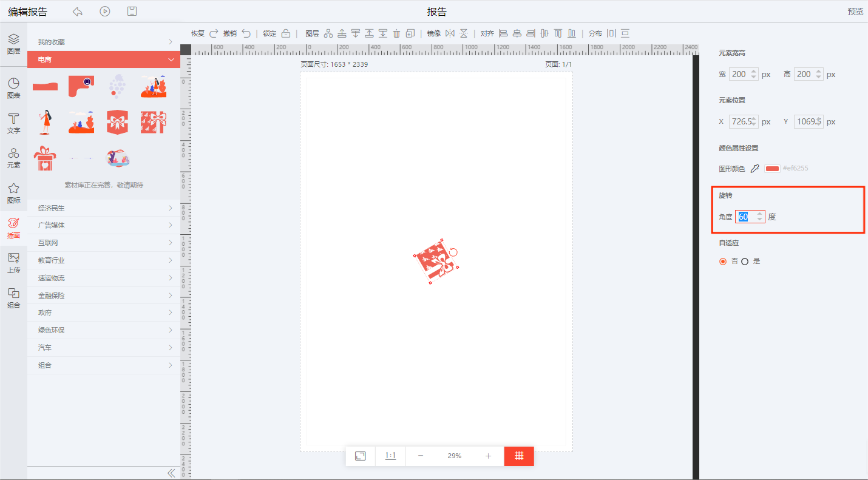Image resolution: width=868 pixels, height=480 pixels.
Task: Click the play preview icon in top bar
Action: click(105, 12)
